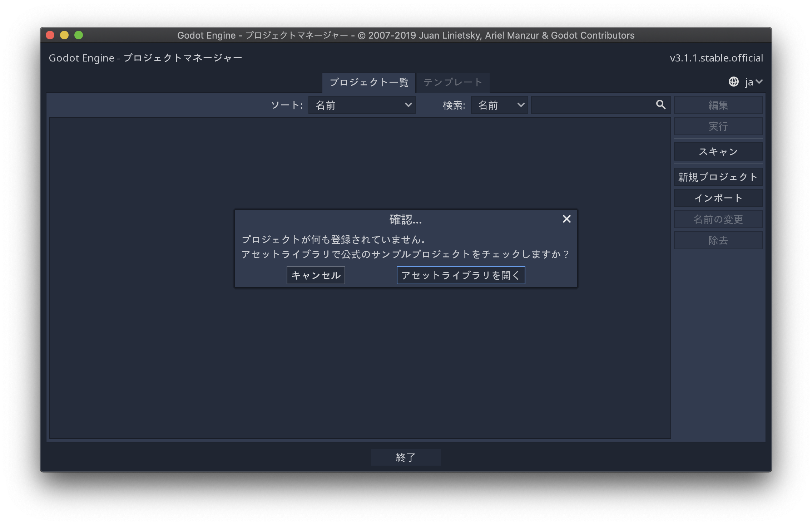This screenshot has height=525, width=812.
Task: Click the 除去 button
Action: tap(718, 241)
